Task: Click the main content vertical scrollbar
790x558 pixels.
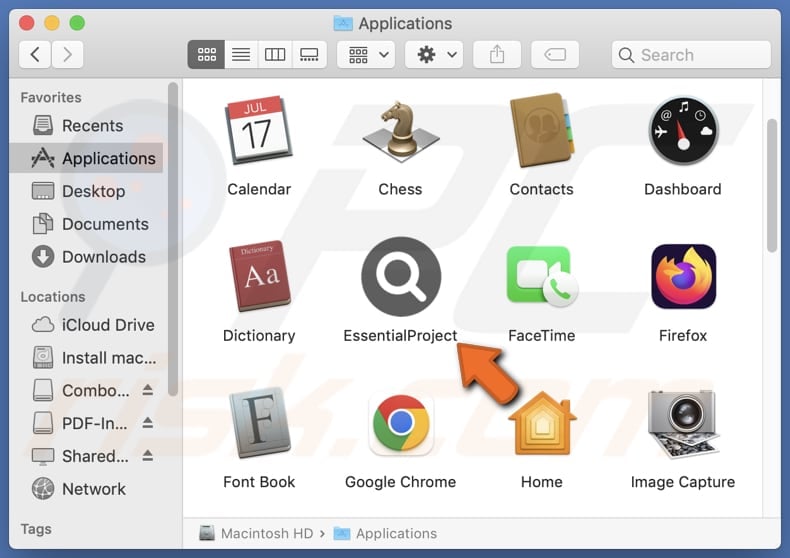Action: [x=772, y=185]
